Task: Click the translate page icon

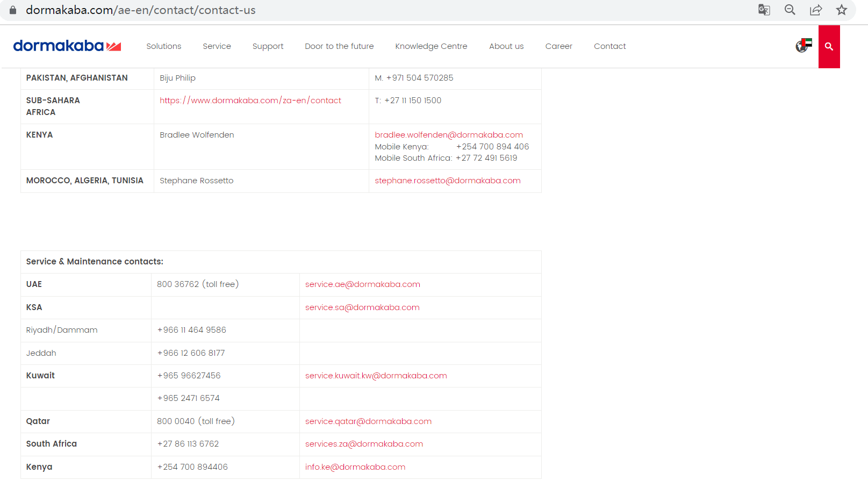Action: pyautogui.click(x=764, y=10)
